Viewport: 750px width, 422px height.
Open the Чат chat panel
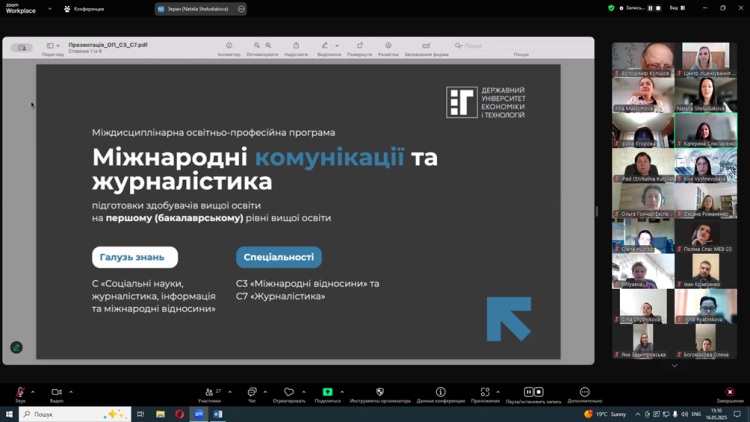[252, 393]
